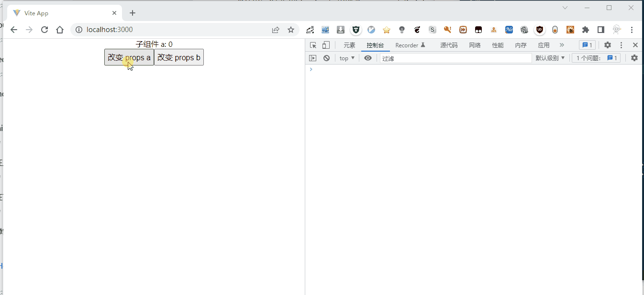Focus the 过滤 console filter field
This screenshot has width=644, height=295.
[x=455, y=58]
